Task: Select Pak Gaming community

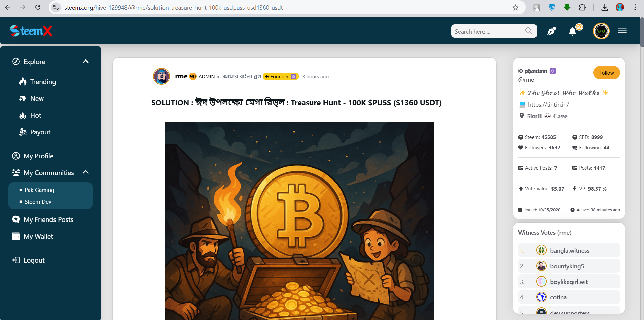Action: (39, 190)
